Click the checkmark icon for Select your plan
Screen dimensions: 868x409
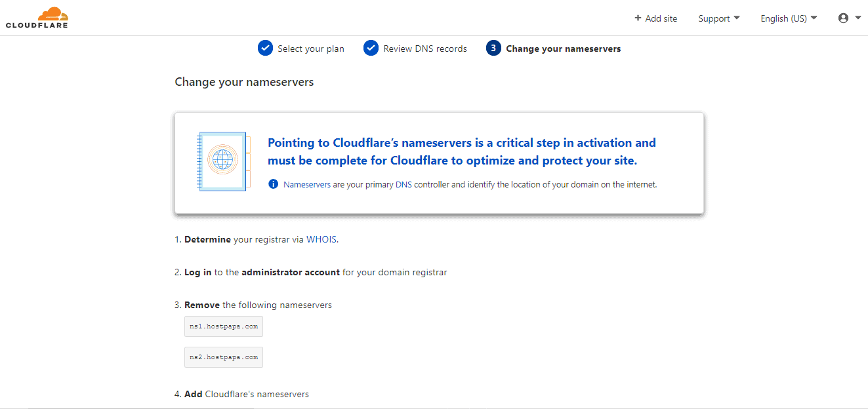pyautogui.click(x=265, y=49)
